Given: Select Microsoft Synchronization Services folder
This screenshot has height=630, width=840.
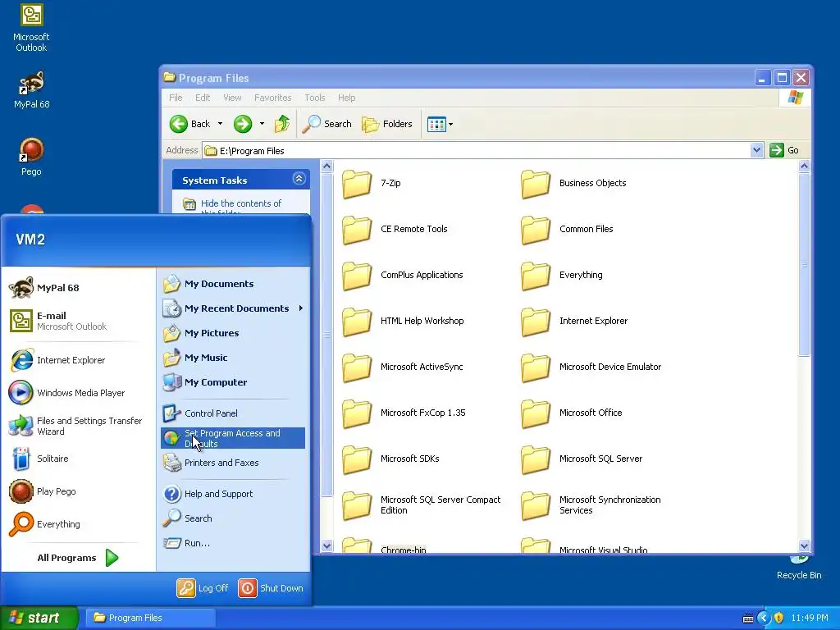Looking at the screenshot, I should click(x=591, y=505).
